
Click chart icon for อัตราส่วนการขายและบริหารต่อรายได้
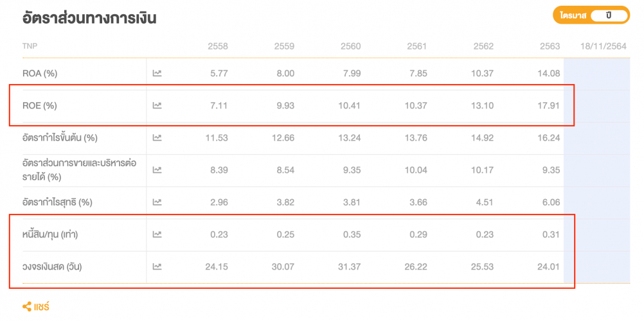(157, 169)
